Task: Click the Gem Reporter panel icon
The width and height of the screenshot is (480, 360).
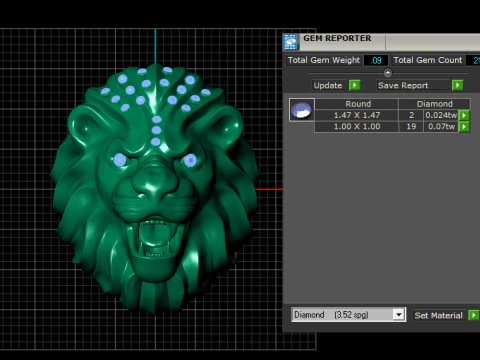Action: click(x=291, y=42)
